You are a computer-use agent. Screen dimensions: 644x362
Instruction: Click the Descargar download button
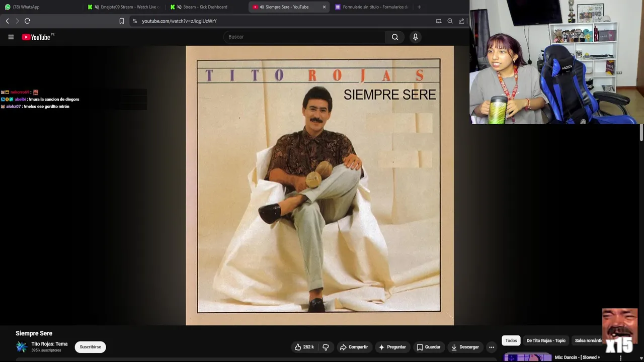(465, 347)
